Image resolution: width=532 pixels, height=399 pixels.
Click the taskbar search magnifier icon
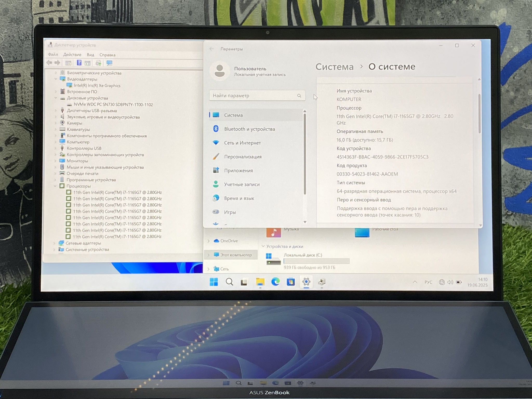click(229, 282)
